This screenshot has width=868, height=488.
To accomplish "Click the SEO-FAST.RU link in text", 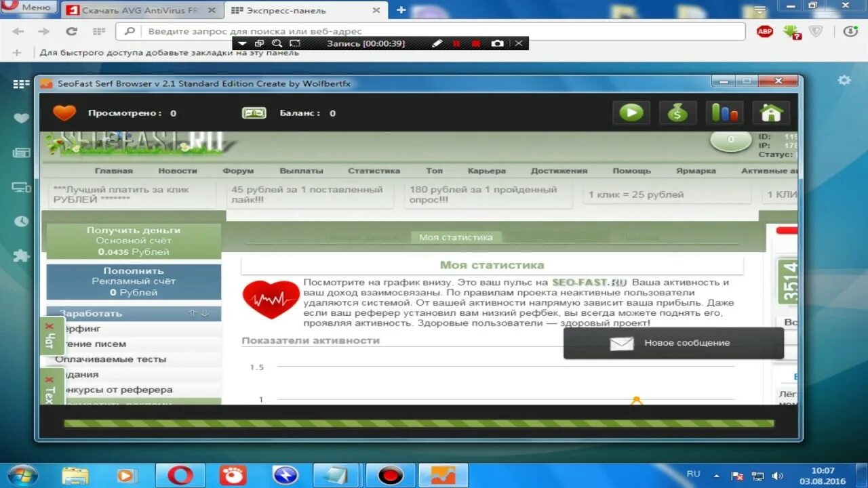I will [x=589, y=282].
